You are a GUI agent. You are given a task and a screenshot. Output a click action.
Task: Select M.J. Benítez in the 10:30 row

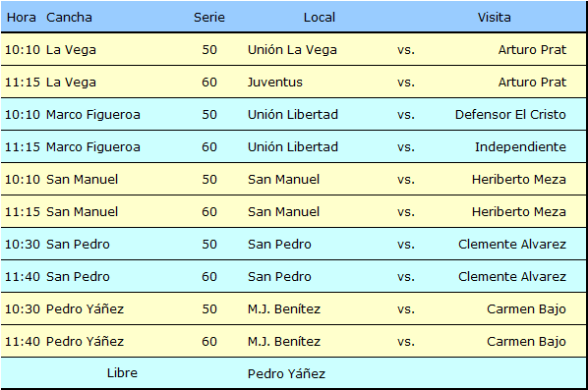coord(284,308)
